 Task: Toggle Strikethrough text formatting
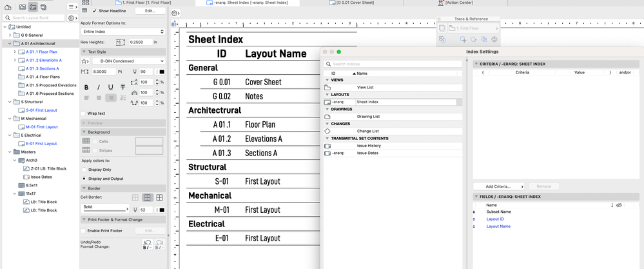122,87
